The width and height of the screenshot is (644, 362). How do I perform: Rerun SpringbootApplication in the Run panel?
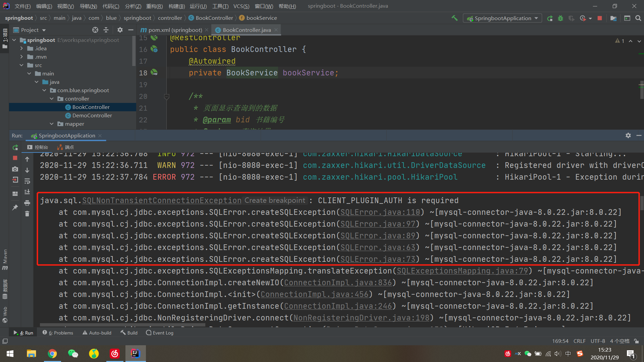pyautogui.click(x=15, y=147)
